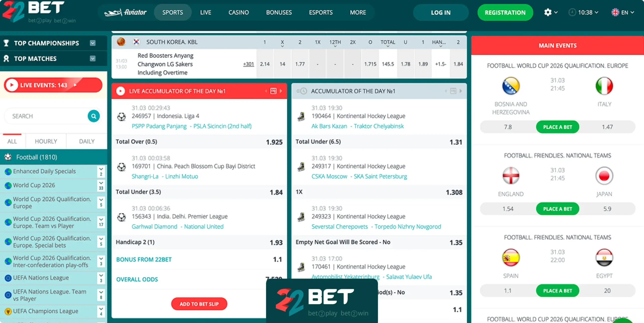644x323 pixels.
Task: Collapse the Top Championships section
Action: click(x=93, y=43)
